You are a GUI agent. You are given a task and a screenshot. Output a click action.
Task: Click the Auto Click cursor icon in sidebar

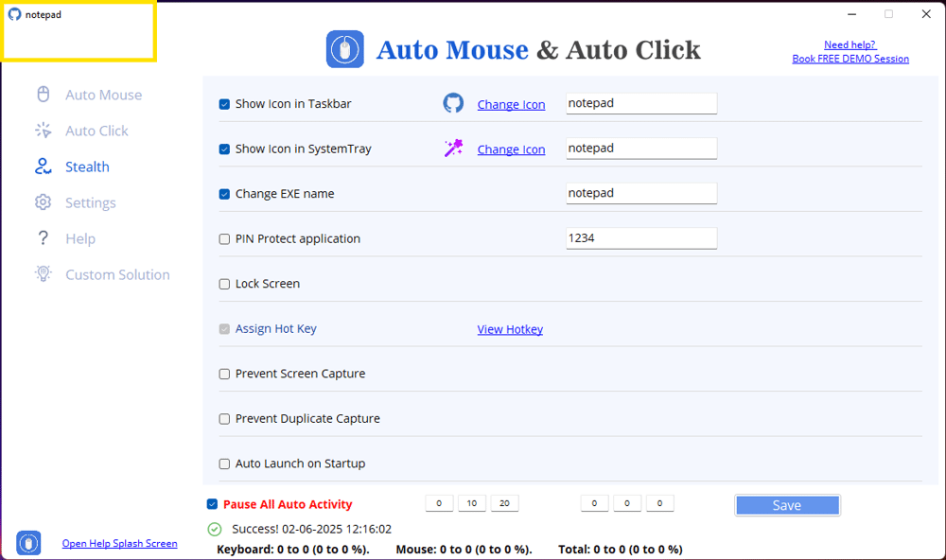pyautogui.click(x=43, y=131)
